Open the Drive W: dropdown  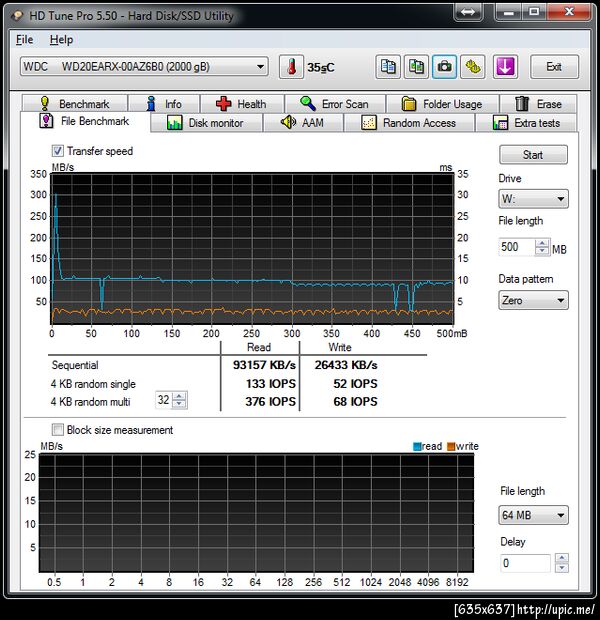point(533,198)
